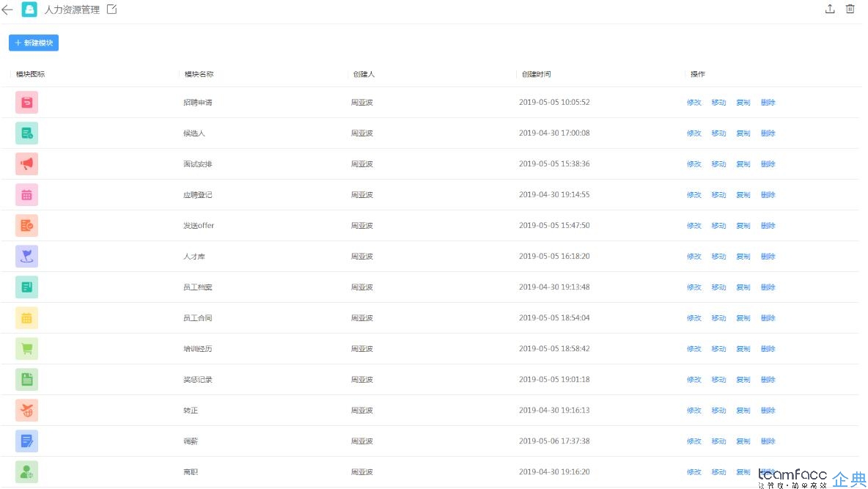
Task: Click the 员工档案 module icon
Action: pos(26,287)
